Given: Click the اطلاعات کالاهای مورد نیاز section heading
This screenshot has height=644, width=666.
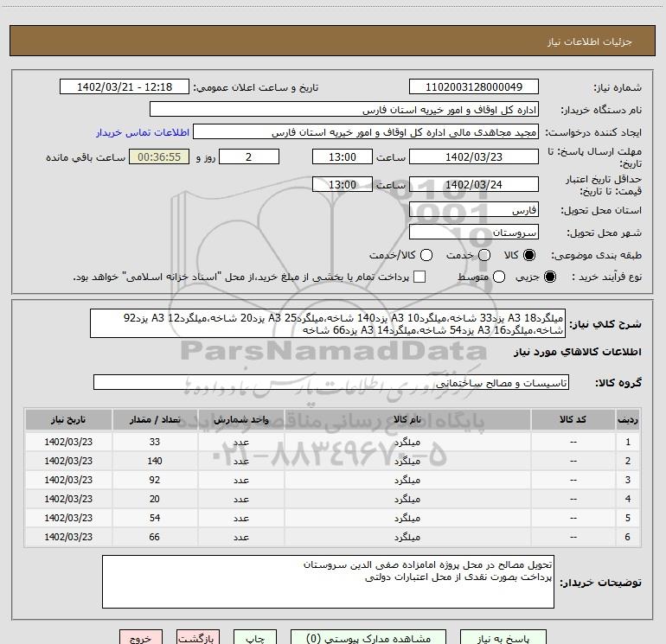Looking at the screenshot, I should point(577,352).
